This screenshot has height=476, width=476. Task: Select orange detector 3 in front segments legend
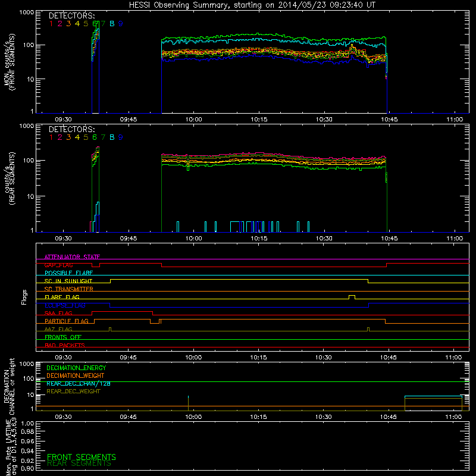pos(68,24)
